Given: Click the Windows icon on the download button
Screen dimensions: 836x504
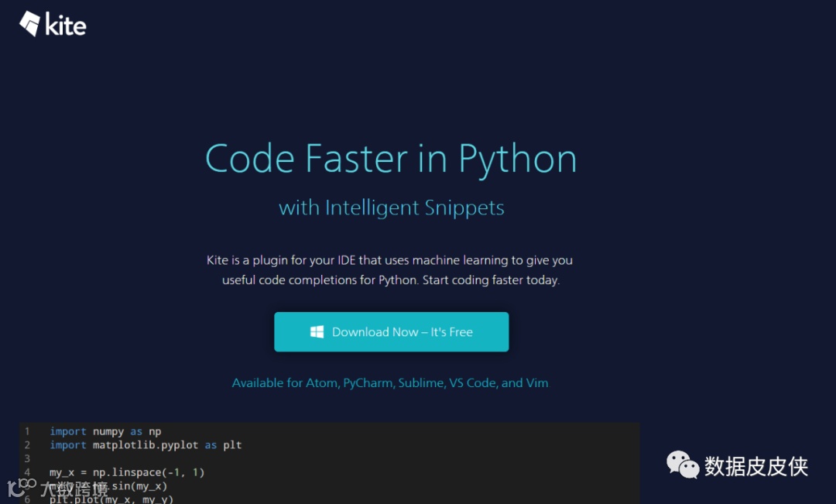Looking at the screenshot, I should pos(317,331).
